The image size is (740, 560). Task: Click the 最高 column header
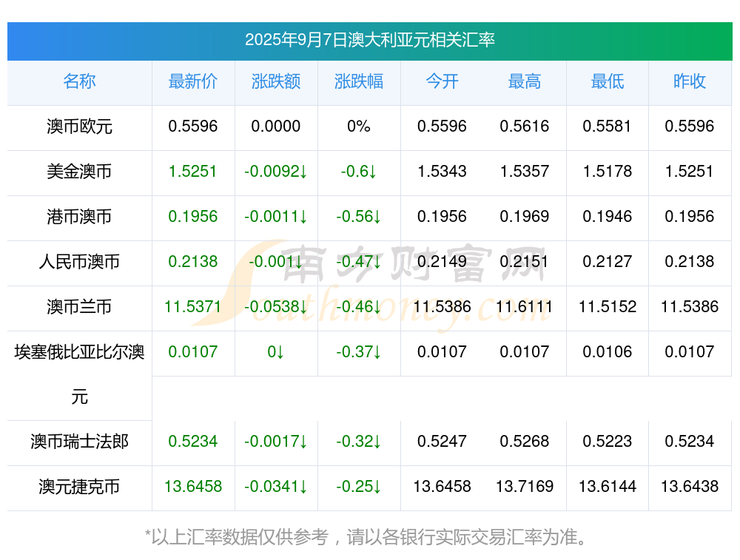[x=525, y=81]
